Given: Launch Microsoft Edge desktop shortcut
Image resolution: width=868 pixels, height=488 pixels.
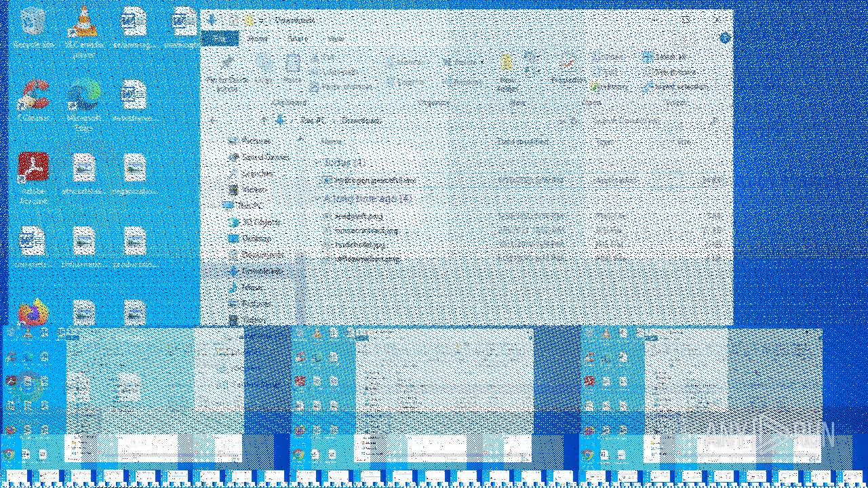Looking at the screenshot, I should pyautogui.click(x=84, y=103).
